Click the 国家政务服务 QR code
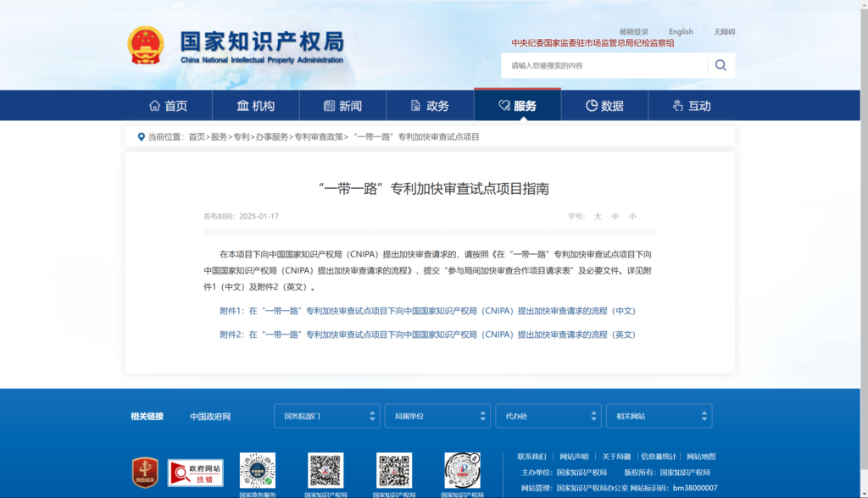 pos(258,470)
